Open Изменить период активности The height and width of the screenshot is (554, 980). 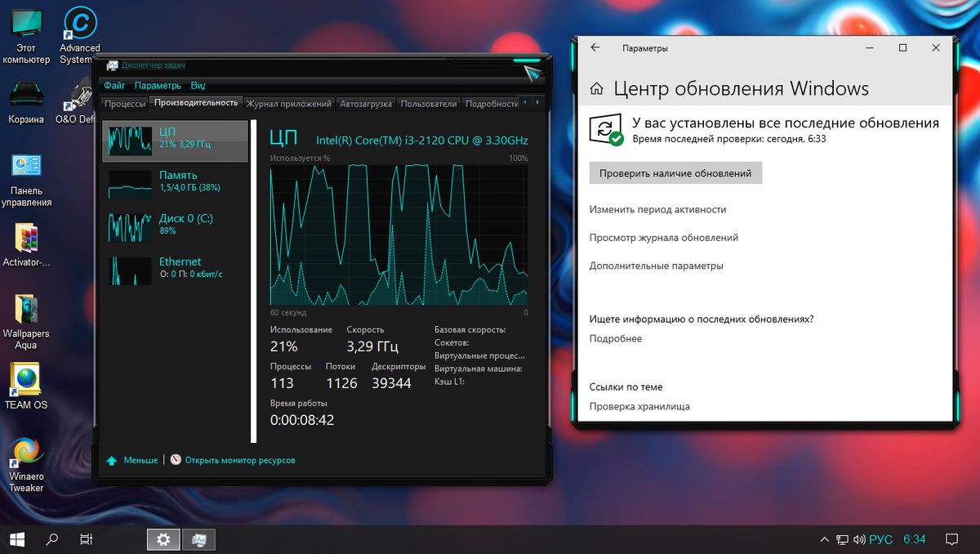(657, 209)
